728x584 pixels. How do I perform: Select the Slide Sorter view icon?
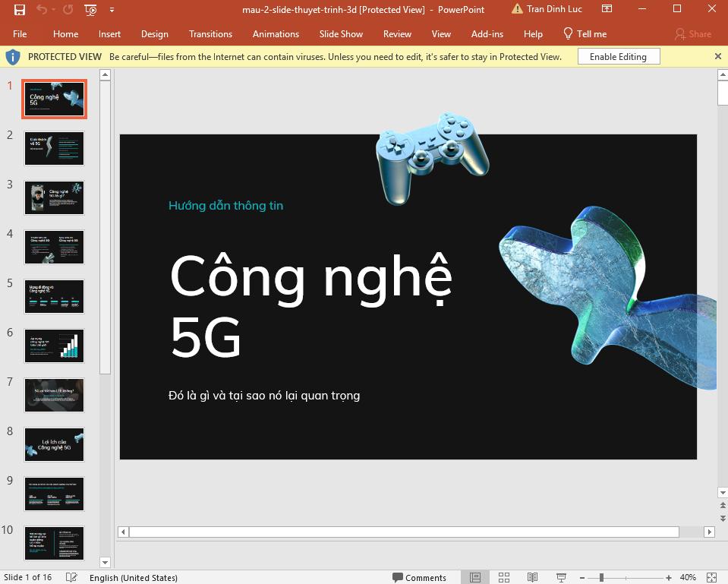point(504,577)
